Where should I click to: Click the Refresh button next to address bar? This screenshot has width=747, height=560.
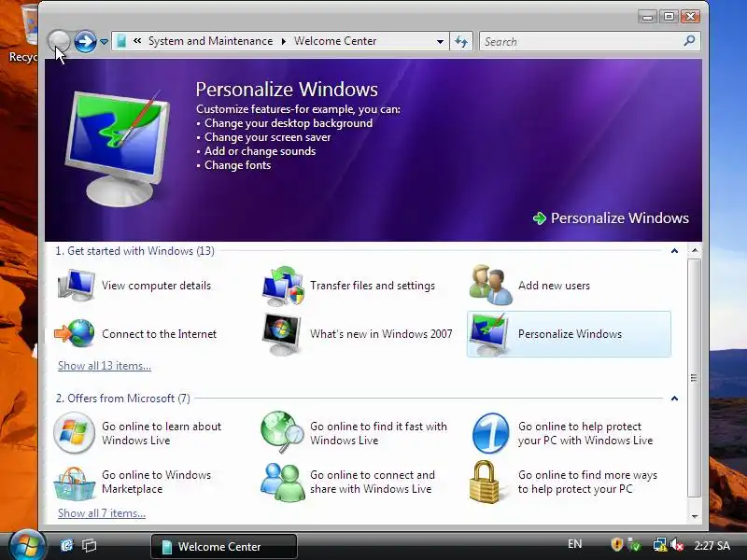pos(460,41)
